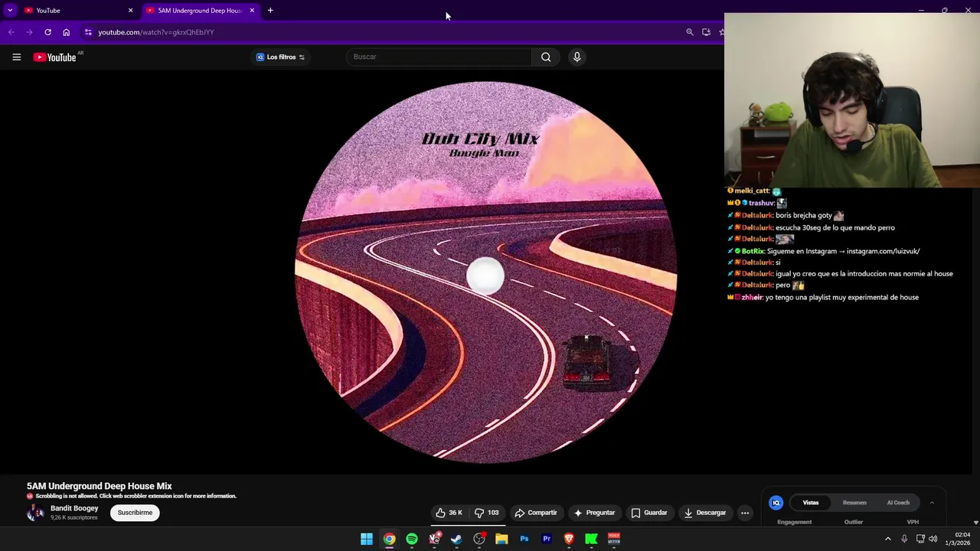Open a new browser tab

coord(270,10)
